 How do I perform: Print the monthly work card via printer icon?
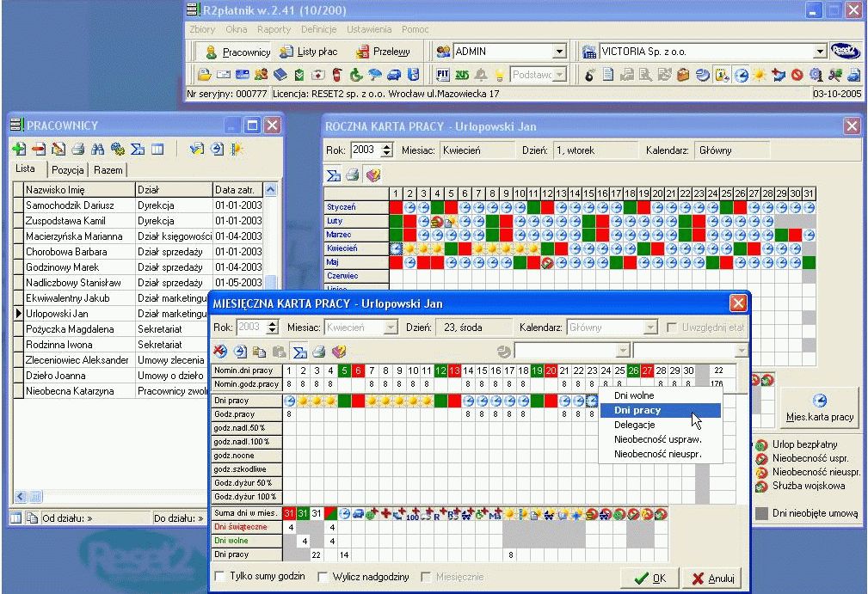[319, 352]
